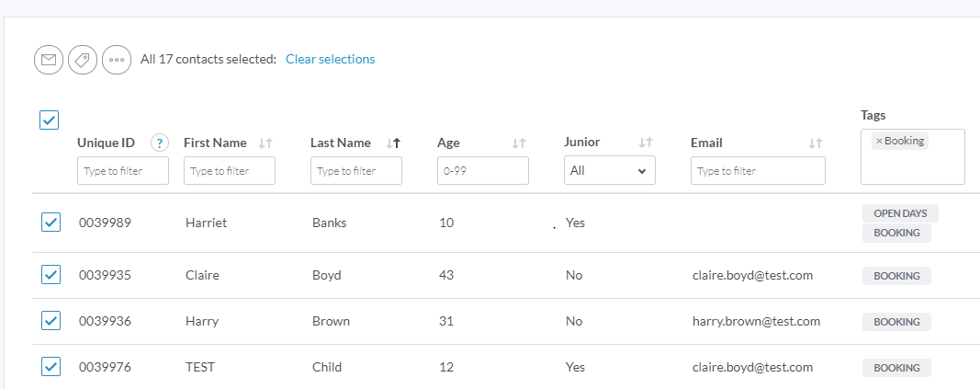
Task: Uncheck the Harriet Banks row checkbox
Action: 51,223
